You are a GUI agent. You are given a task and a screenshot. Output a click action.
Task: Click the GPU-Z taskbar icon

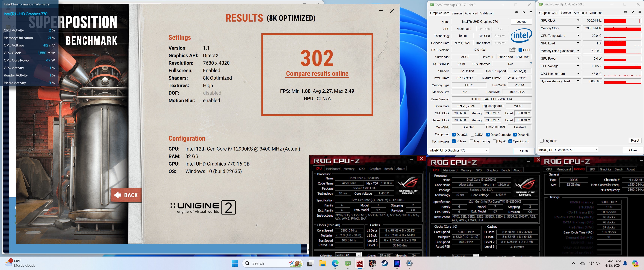(348, 263)
